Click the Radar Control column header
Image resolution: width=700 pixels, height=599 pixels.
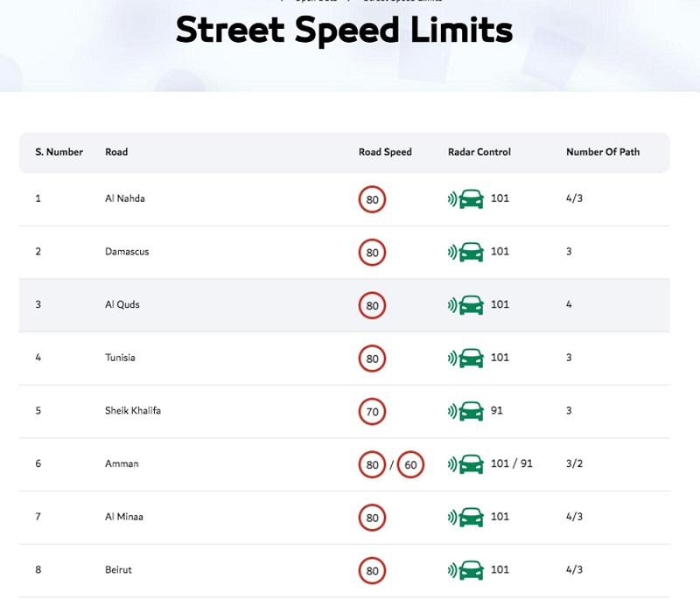(479, 152)
